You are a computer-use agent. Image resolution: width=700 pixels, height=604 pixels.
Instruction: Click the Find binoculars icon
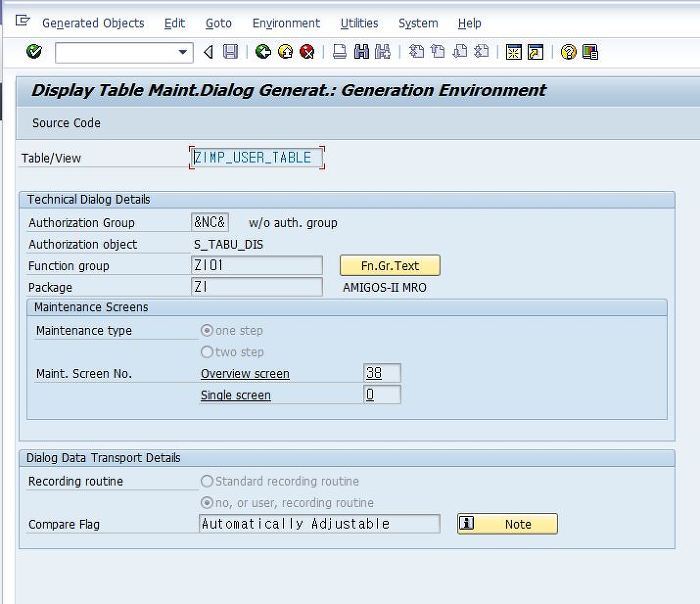click(362, 52)
